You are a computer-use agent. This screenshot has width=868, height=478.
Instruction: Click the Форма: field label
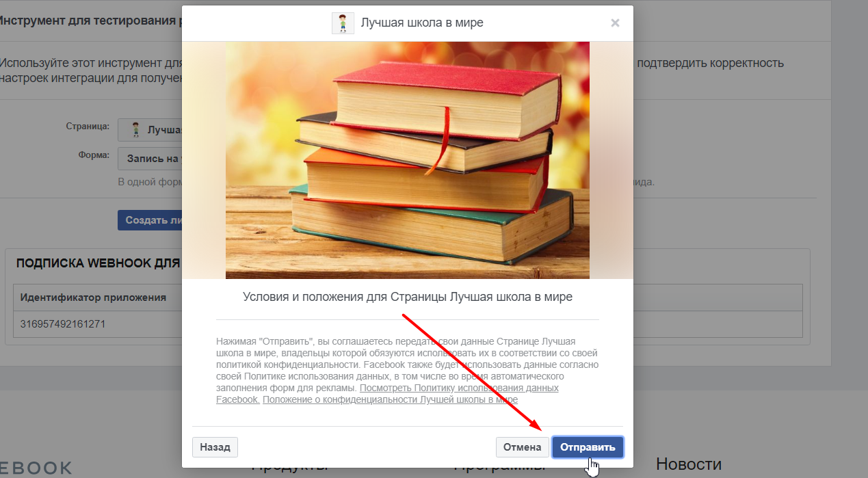(x=94, y=155)
